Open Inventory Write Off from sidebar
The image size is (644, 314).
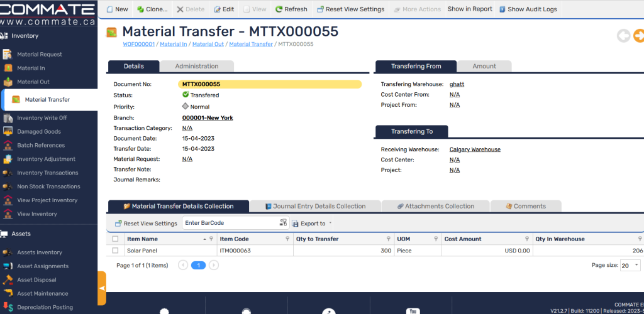point(42,117)
